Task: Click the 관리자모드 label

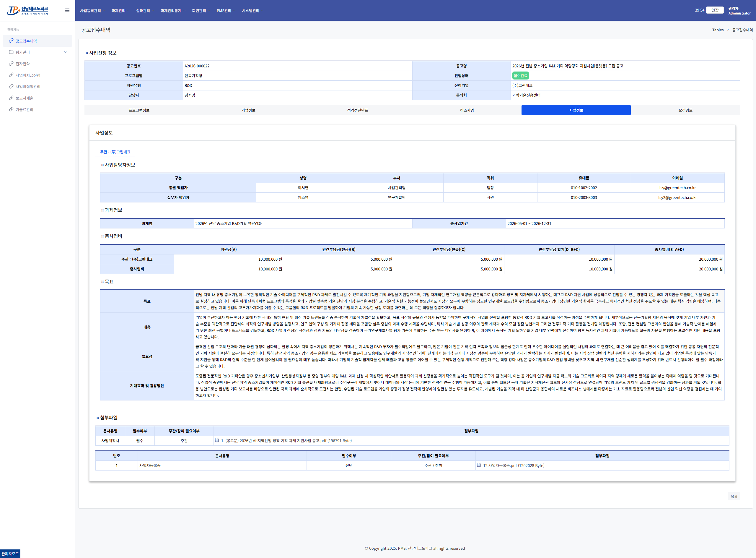Action: point(10,554)
